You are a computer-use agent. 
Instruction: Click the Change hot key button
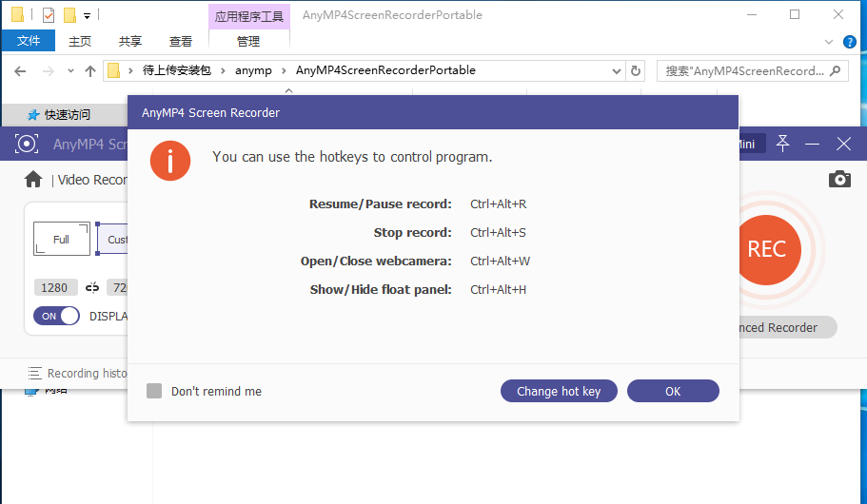pyautogui.click(x=559, y=391)
